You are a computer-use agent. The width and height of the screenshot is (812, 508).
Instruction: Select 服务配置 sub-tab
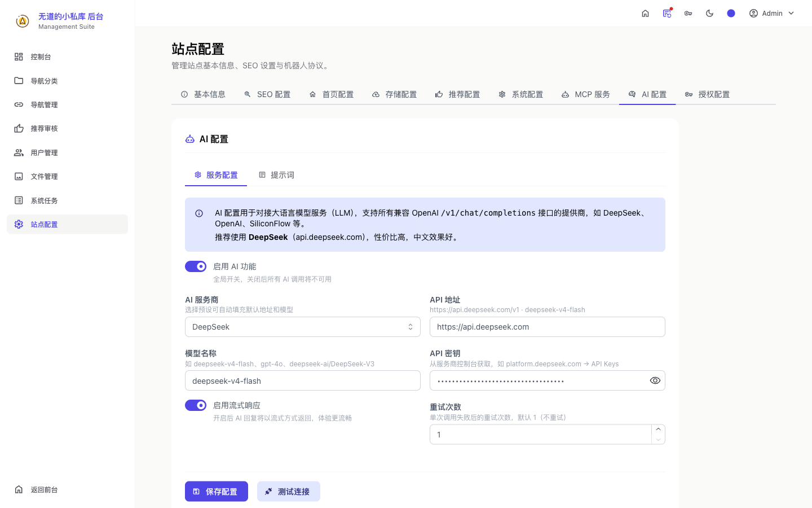(x=216, y=175)
